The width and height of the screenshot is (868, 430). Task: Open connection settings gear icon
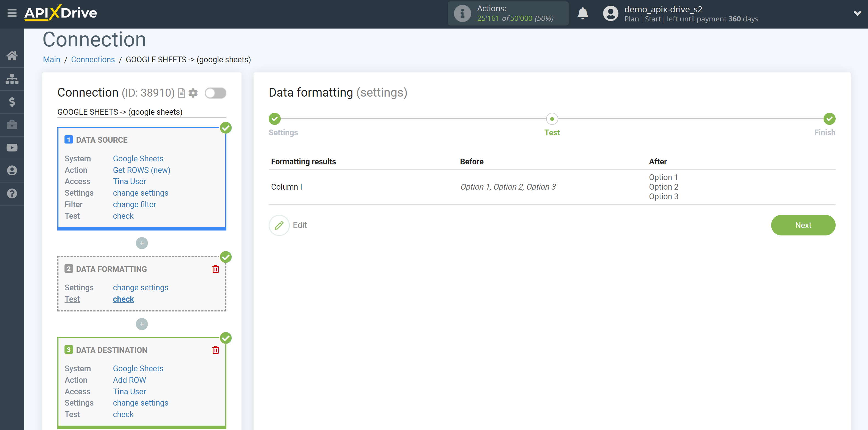(193, 93)
